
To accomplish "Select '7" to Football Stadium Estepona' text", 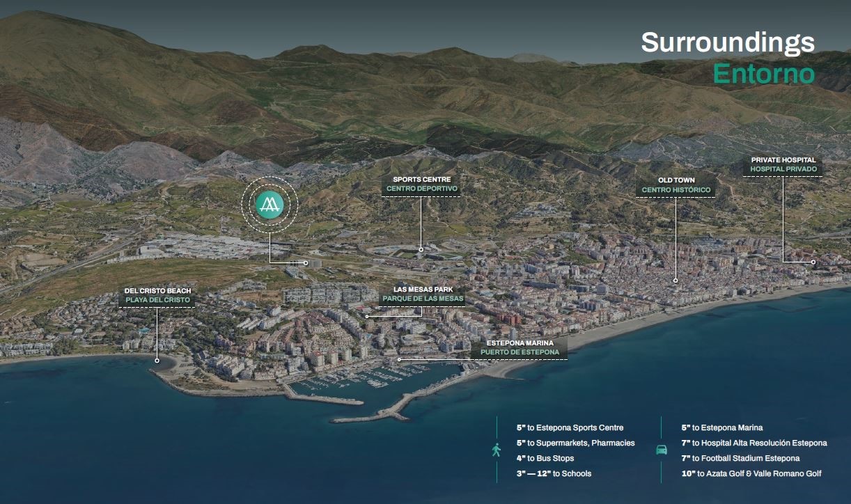I will 740,458.
